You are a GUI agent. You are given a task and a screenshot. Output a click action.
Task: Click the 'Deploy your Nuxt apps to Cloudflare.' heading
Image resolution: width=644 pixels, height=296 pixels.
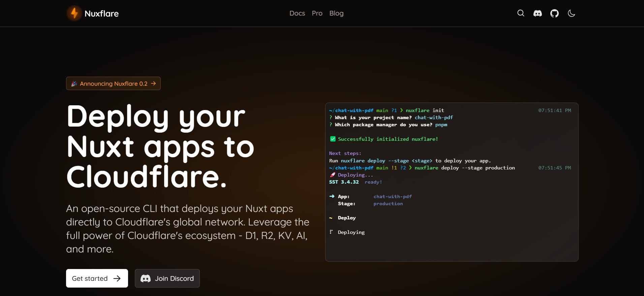tap(160, 146)
